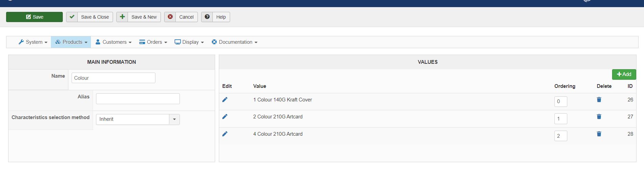The image size is (644, 172).
Task: Click into the Alias text field
Action: click(138, 99)
